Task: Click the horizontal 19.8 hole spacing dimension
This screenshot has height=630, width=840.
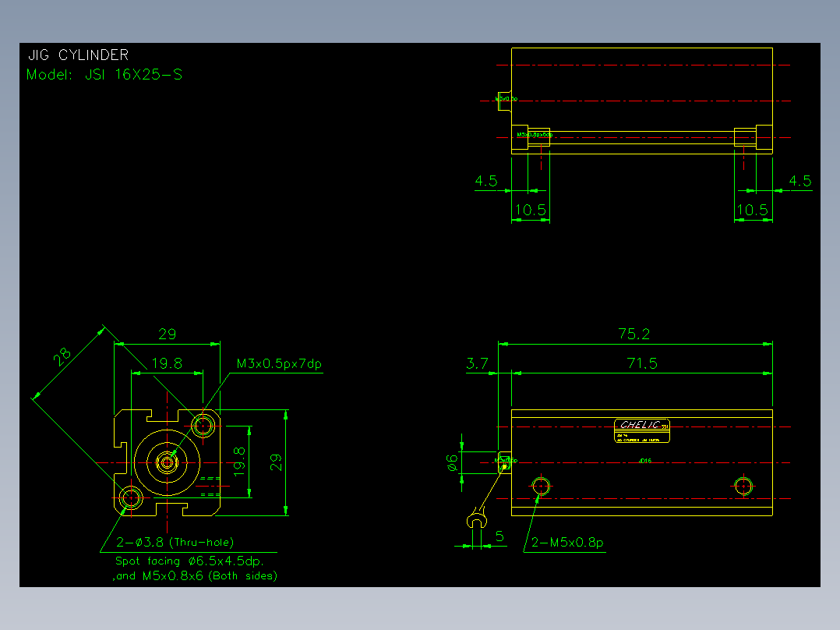Action: click(167, 363)
